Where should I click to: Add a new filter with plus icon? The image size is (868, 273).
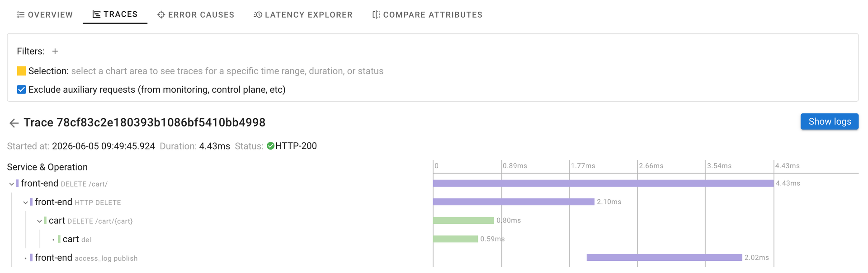tap(55, 52)
